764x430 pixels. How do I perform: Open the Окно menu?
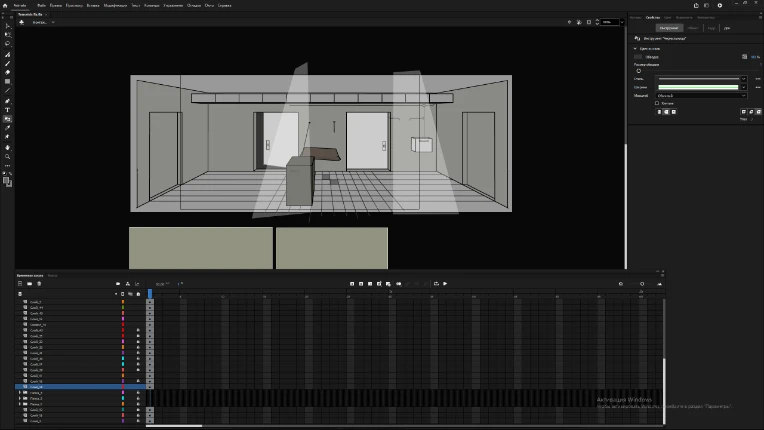click(x=209, y=5)
